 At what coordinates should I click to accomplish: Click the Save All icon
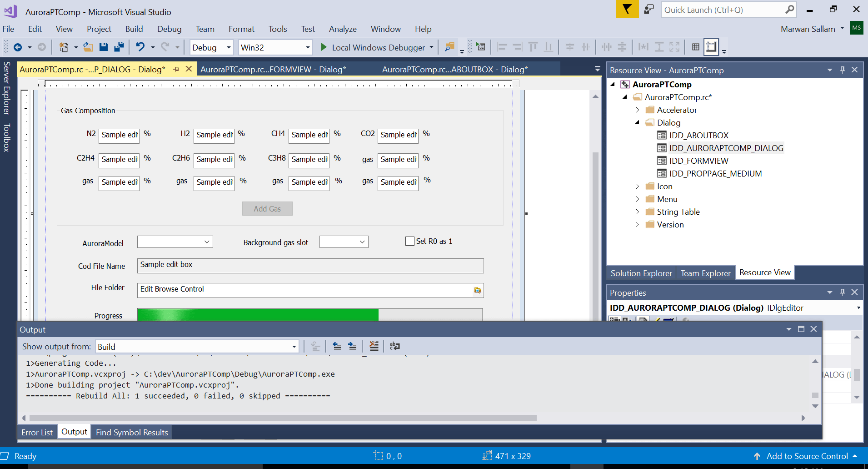119,47
